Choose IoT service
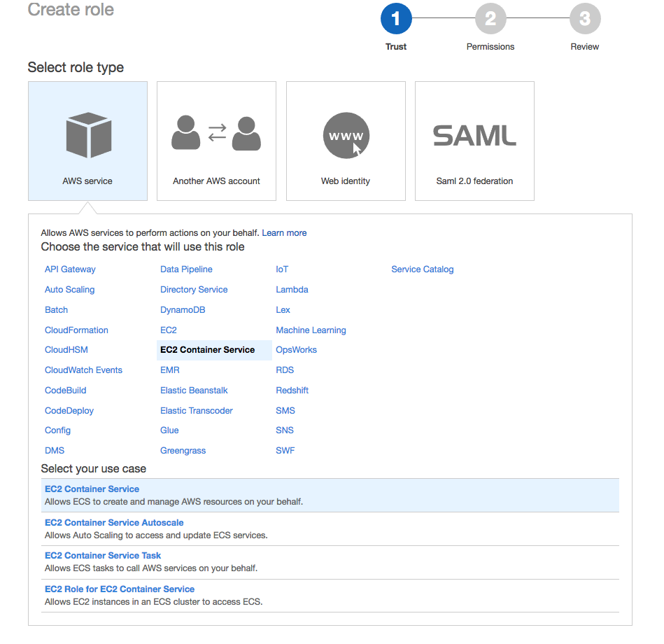The width and height of the screenshot is (664, 644). (x=282, y=269)
